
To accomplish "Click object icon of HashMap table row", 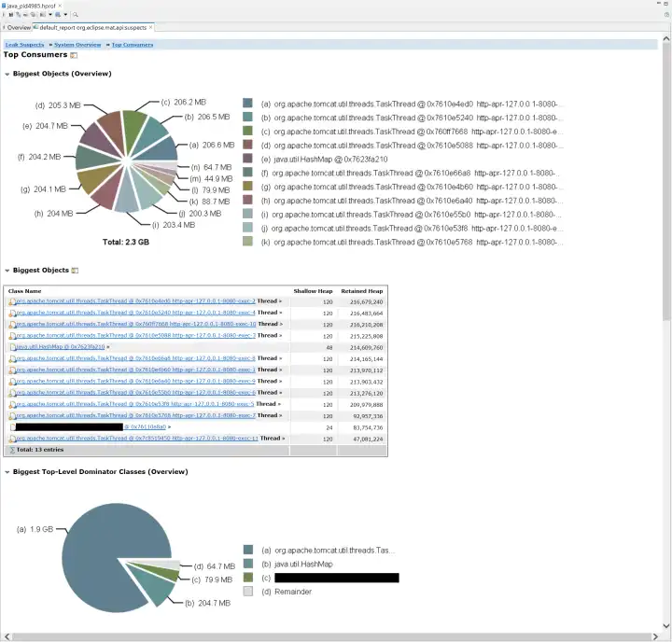I will tap(12, 347).
